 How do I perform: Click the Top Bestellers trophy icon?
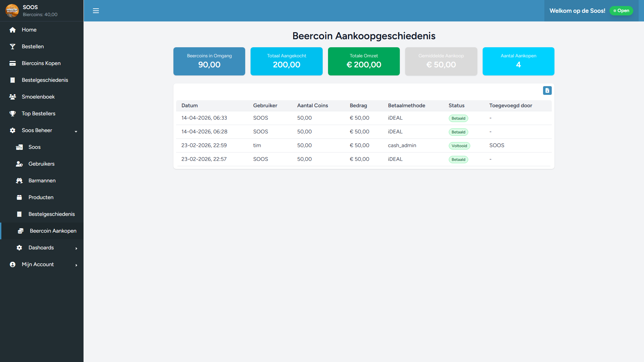click(13, 114)
